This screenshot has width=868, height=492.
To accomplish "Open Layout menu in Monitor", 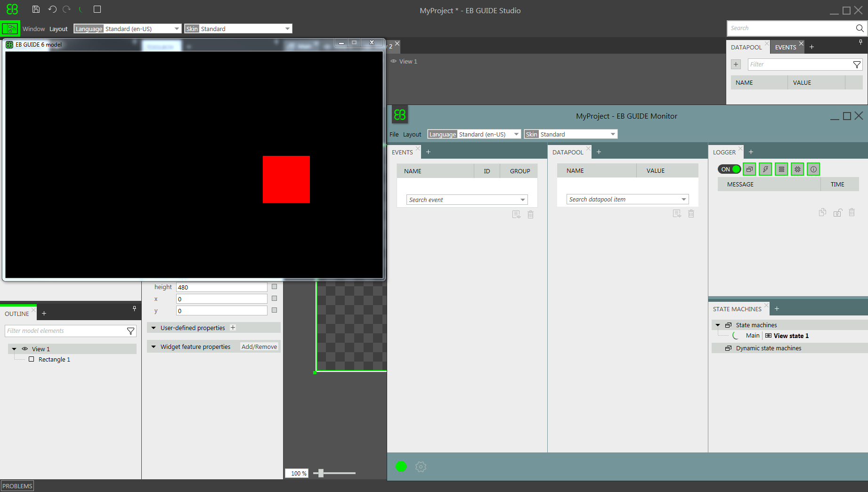I will pyautogui.click(x=412, y=134).
